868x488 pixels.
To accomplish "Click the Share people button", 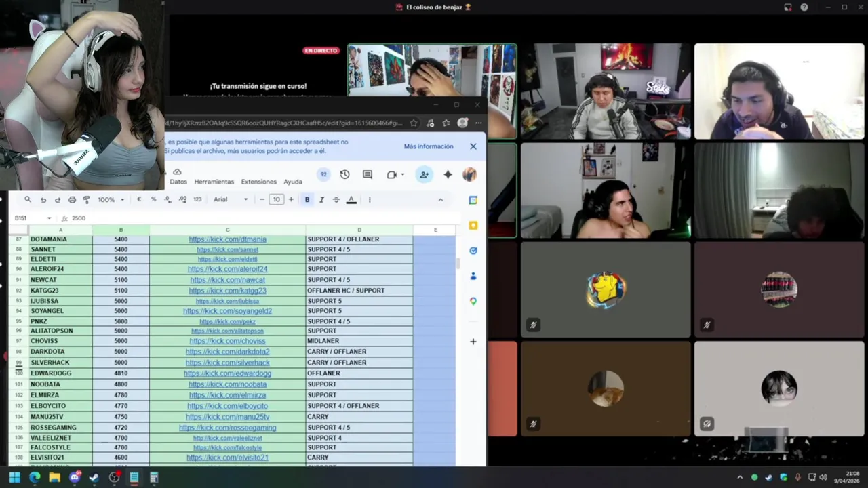I will click(x=424, y=174).
